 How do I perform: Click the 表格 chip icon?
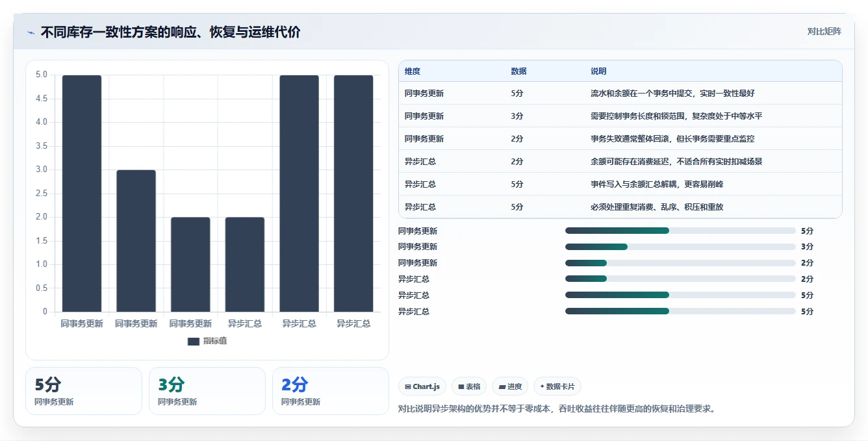pyautogui.click(x=461, y=387)
